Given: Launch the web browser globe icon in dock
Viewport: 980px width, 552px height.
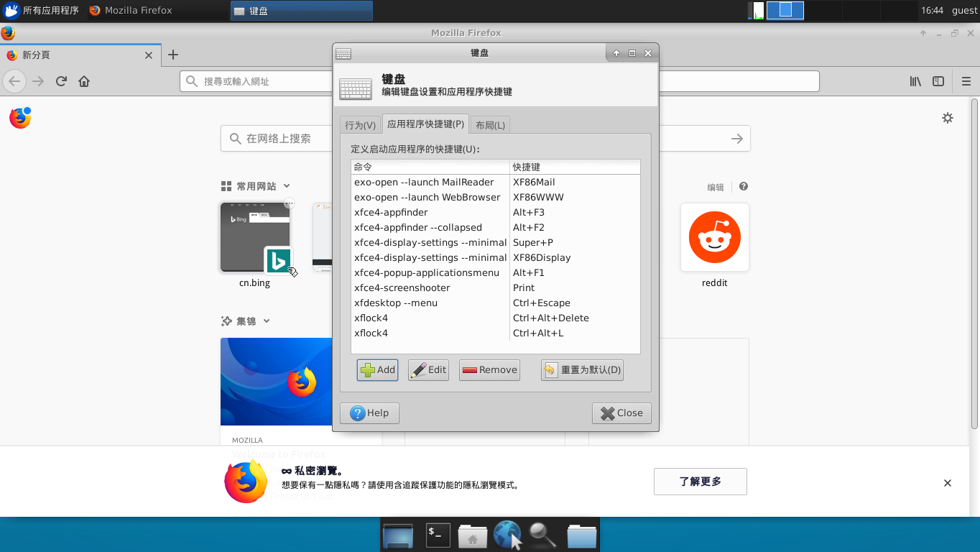Looking at the screenshot, I should click(x=507, y=535).
